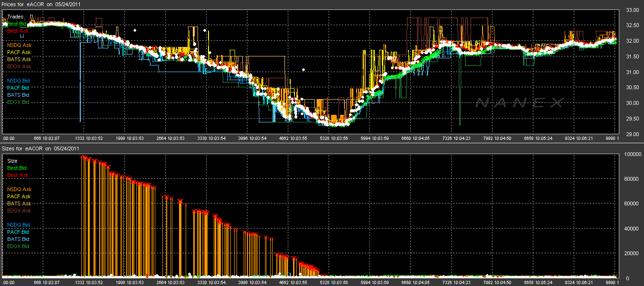This screenshot has height=286, width=644.
Task: Click "NSDQ Ask" legend label in Prices chart
Action: coord(19,45)
